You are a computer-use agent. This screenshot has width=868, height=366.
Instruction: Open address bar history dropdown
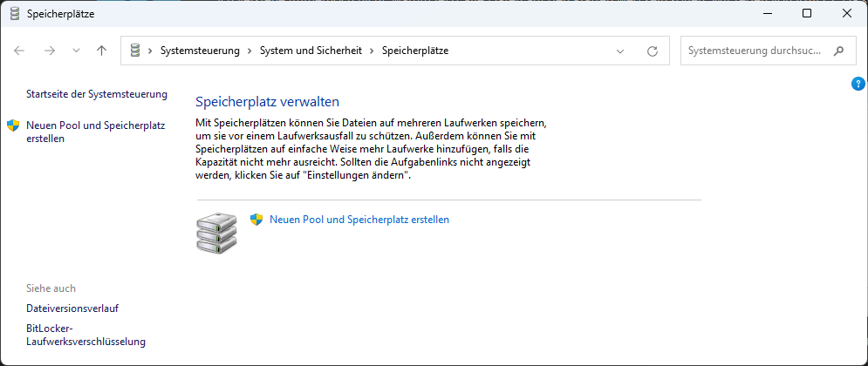[x=620, y=51]
